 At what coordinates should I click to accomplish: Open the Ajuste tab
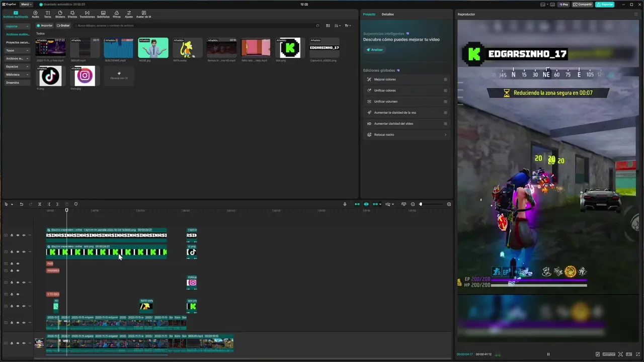click(129, 14)
